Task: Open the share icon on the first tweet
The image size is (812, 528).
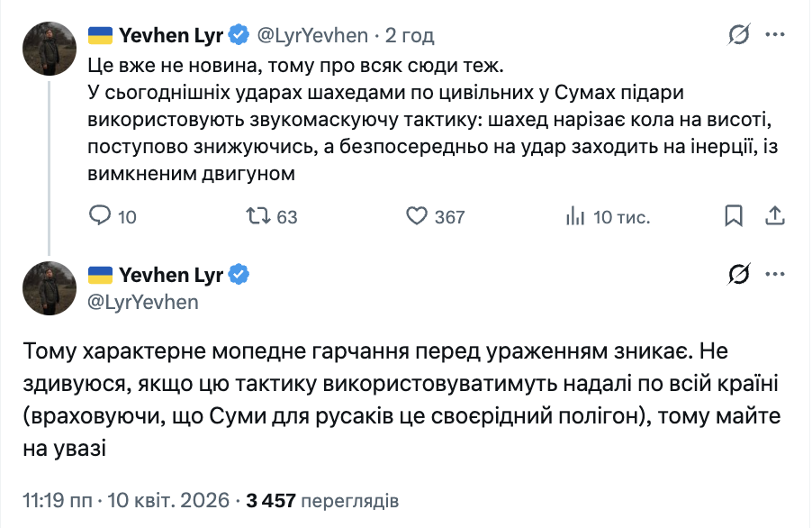Action: click(775, 216)
